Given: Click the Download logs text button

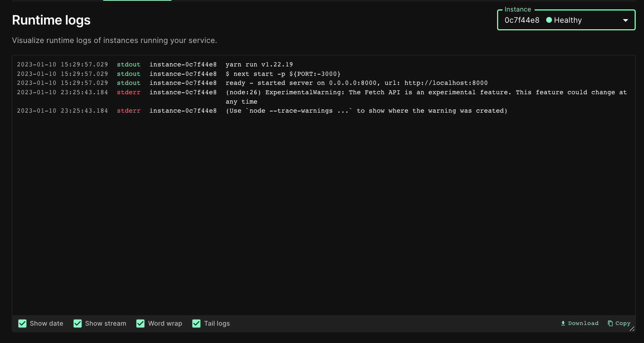Looking at the screenshot, I should point(583,323).
